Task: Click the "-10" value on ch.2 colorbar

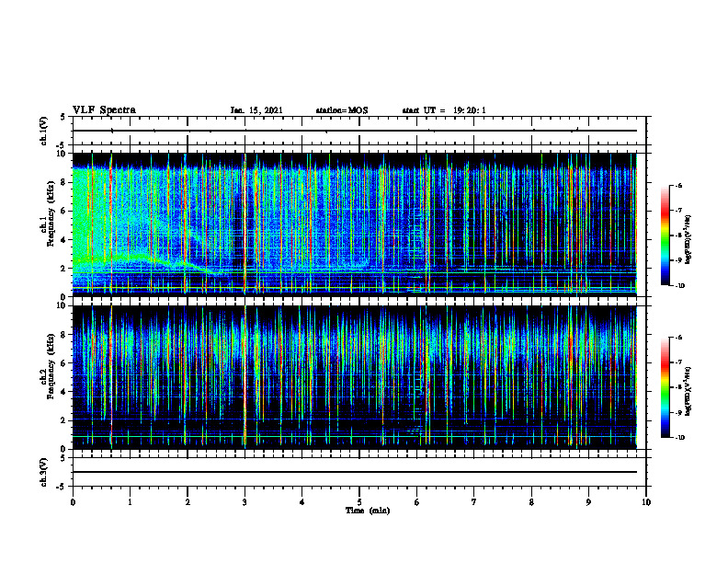Action: pyautogui.click(x=679, y=438)
